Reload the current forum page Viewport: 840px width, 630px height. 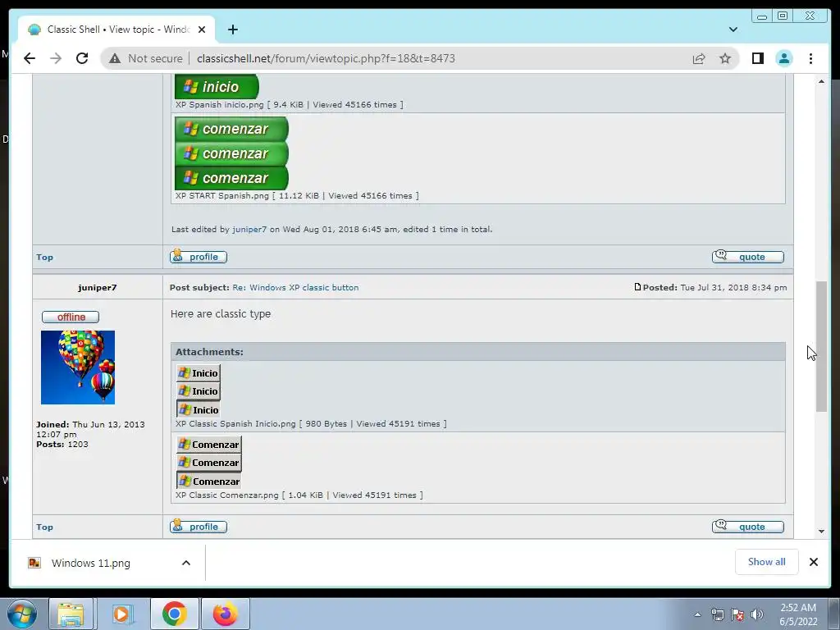coord(82,58)
